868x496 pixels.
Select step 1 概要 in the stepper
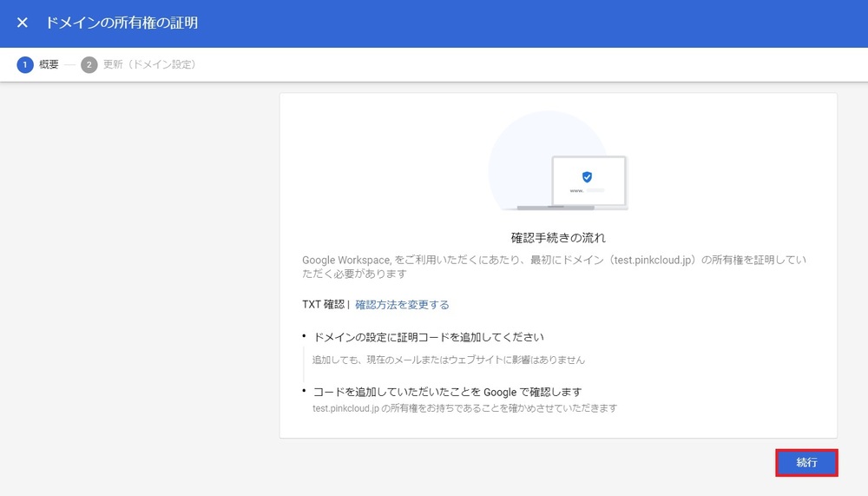point(37,65)
